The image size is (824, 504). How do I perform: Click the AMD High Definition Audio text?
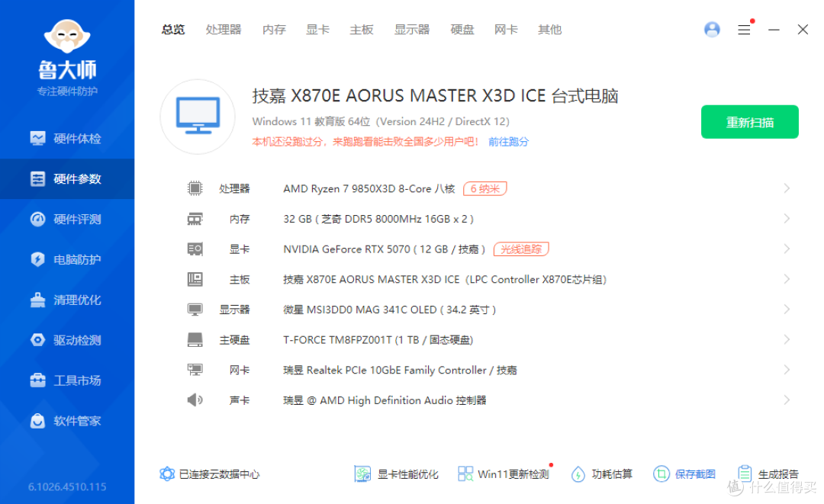tap(385, 400)
